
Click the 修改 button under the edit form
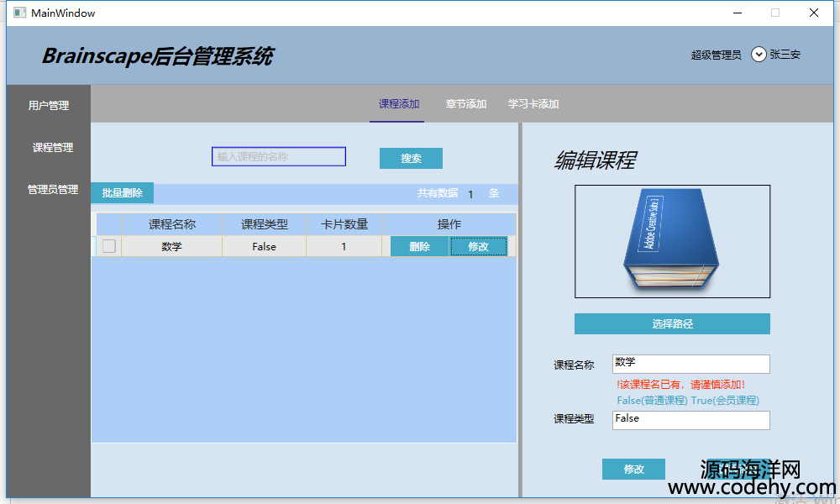coord(633,470)
